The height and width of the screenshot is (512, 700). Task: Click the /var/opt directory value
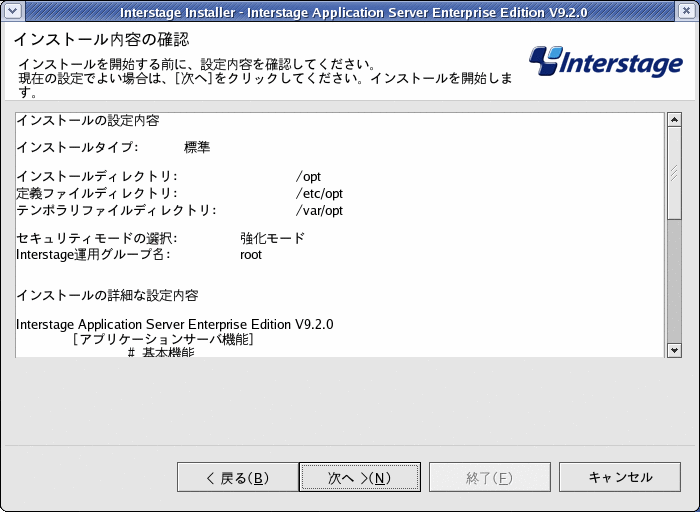(x=319, y=211)
